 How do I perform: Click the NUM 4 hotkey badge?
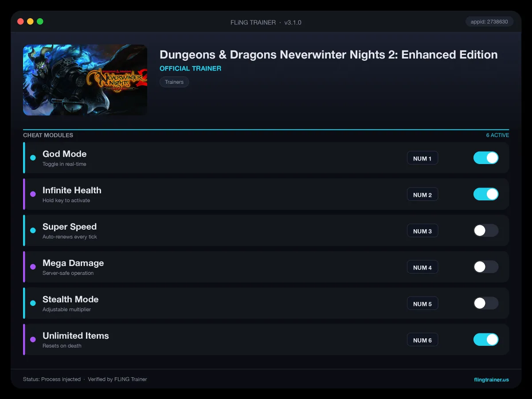coord(422,267)
